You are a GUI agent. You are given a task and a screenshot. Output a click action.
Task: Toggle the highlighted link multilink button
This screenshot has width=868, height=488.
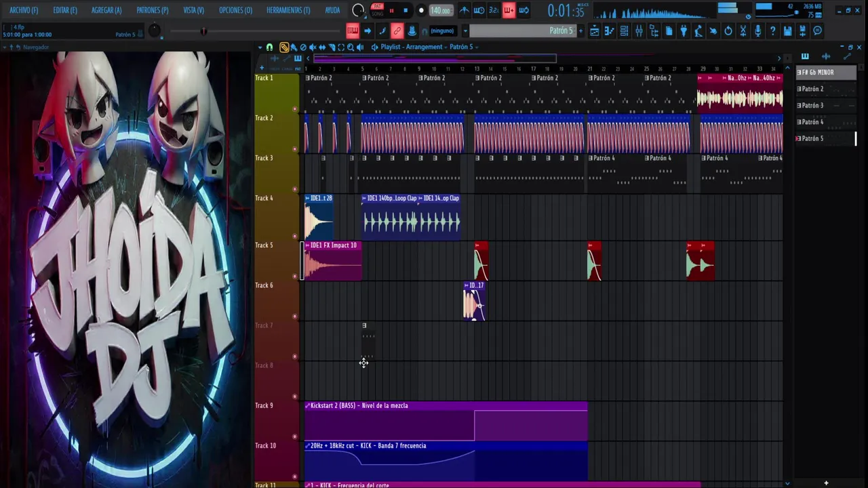point(397,30)
